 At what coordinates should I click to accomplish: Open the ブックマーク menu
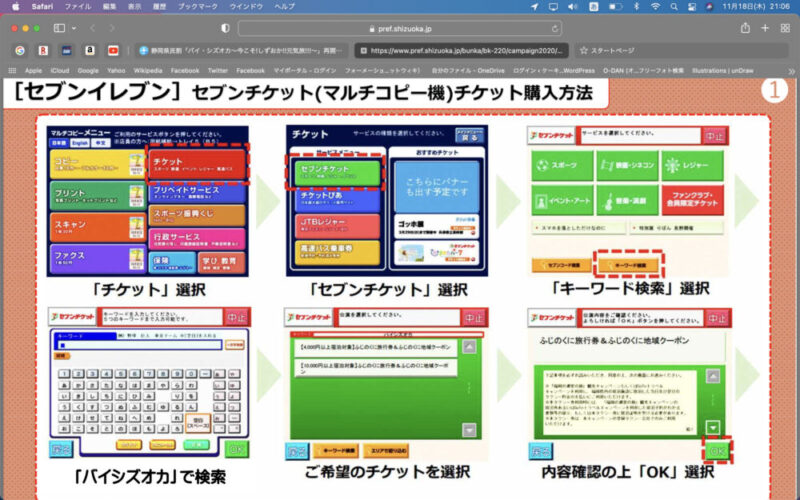197,7
